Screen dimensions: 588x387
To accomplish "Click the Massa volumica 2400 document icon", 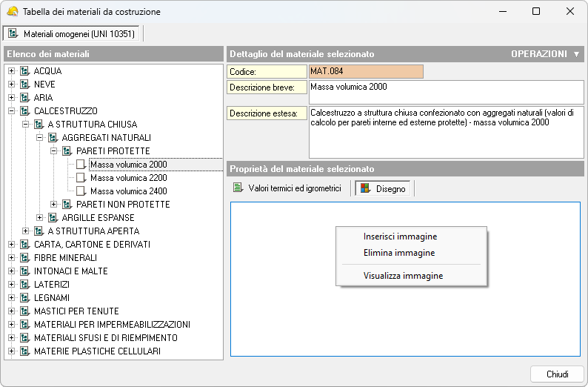I will (x=81, y=191).
